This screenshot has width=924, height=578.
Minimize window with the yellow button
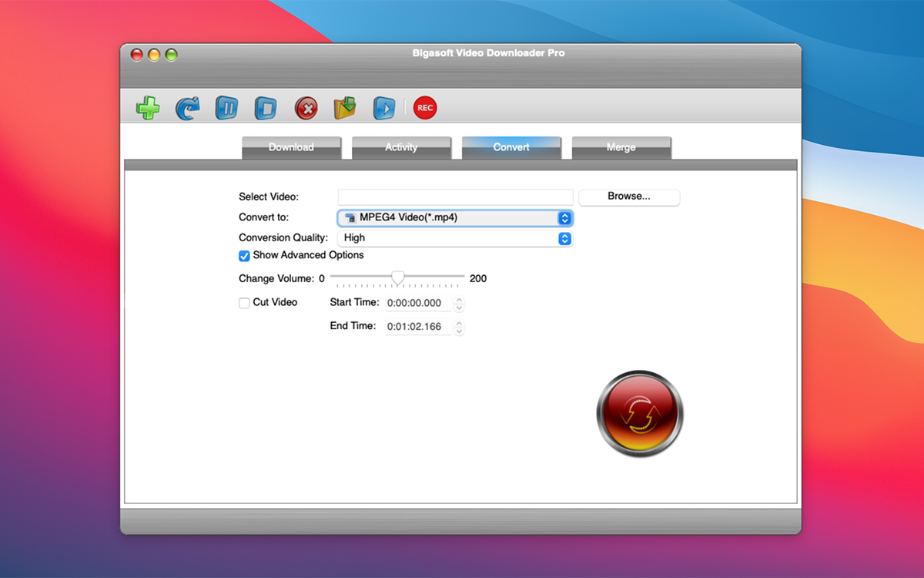tap(154, 55)
